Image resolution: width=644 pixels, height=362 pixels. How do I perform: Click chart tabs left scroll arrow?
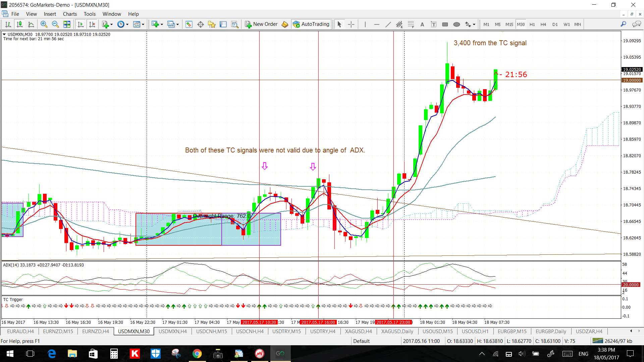coord(631,331)
